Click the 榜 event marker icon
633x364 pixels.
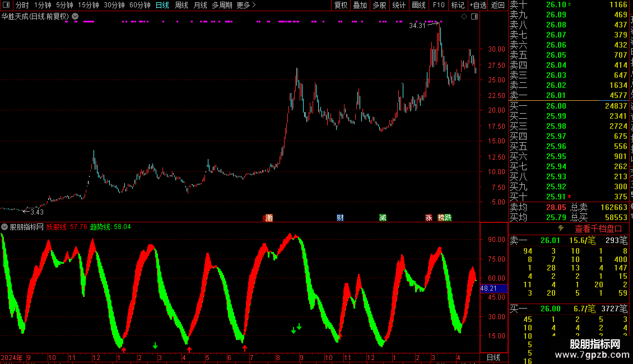pos(441,217)
